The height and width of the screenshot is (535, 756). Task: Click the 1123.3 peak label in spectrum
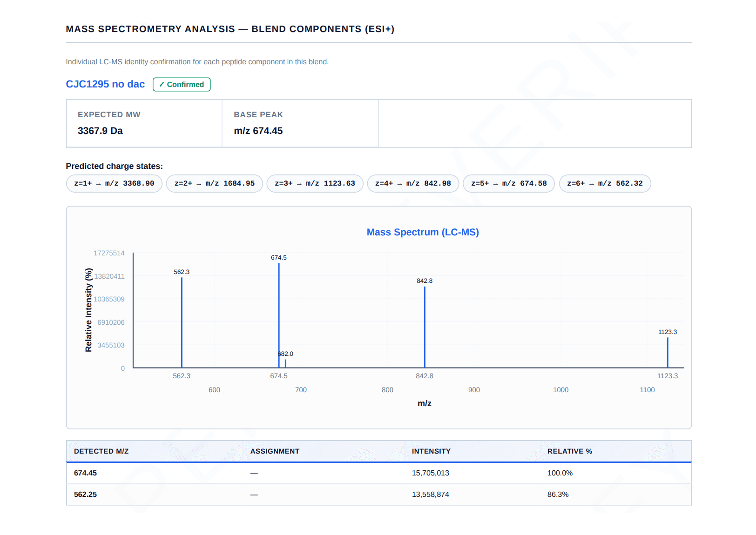coord(667,332)
